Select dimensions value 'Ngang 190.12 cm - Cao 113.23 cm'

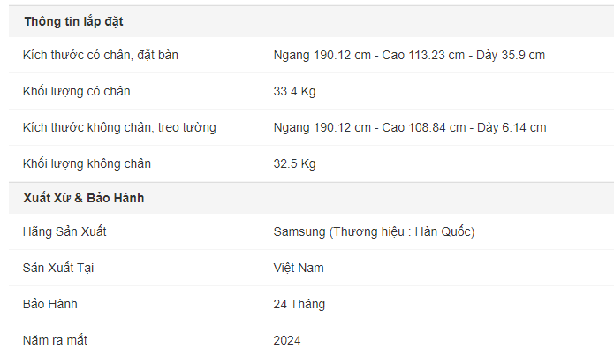(x=369, y=55)
